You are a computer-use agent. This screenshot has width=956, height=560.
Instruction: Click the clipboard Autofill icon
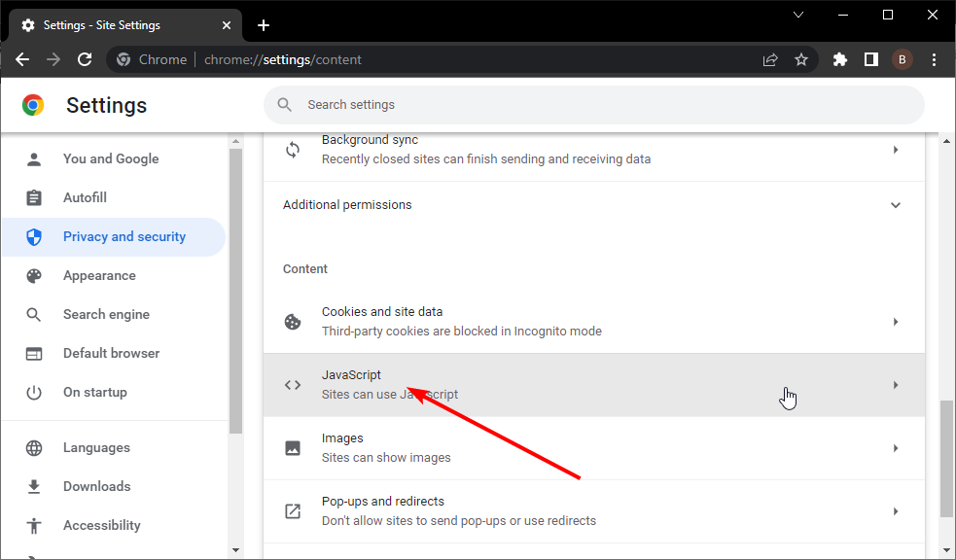coord(34,197)
